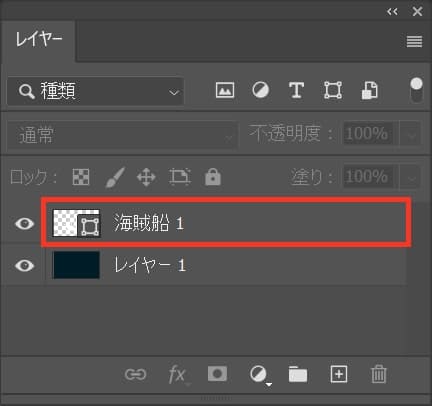Screen dimensions: 432x406
Task: Filter for adjustment layers icon
Action: pyautogui.click(x=260, y=90)
